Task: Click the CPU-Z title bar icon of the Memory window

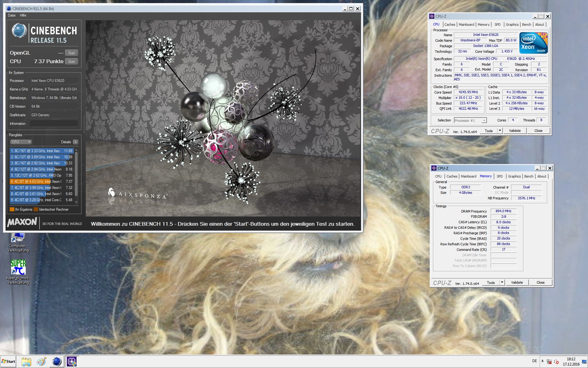Action: 434,168
